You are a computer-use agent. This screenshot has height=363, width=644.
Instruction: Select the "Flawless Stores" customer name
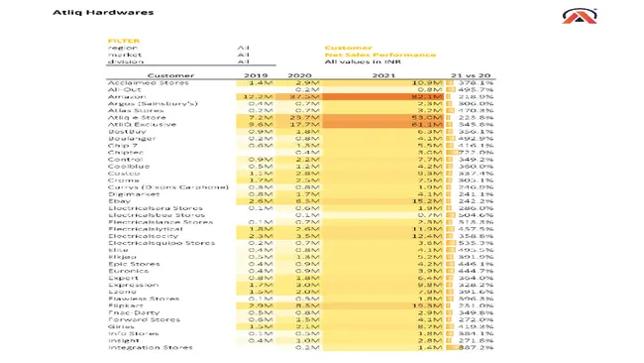(x=144, y=300)
